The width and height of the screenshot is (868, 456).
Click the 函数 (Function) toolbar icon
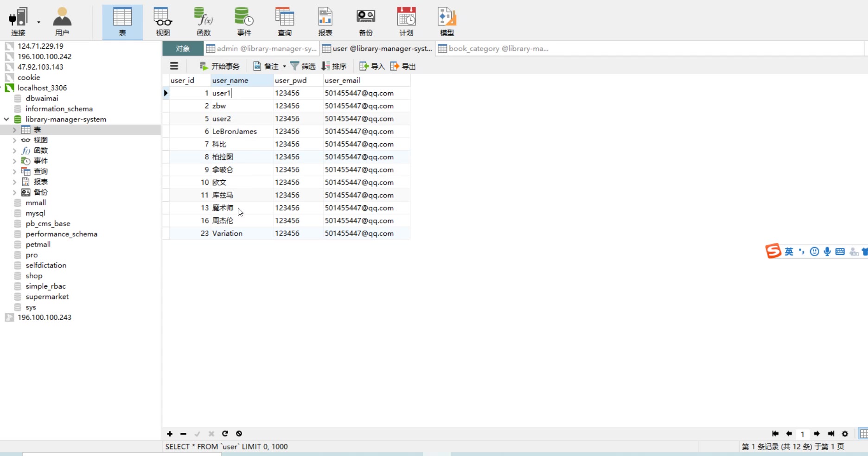pos(204,21)
